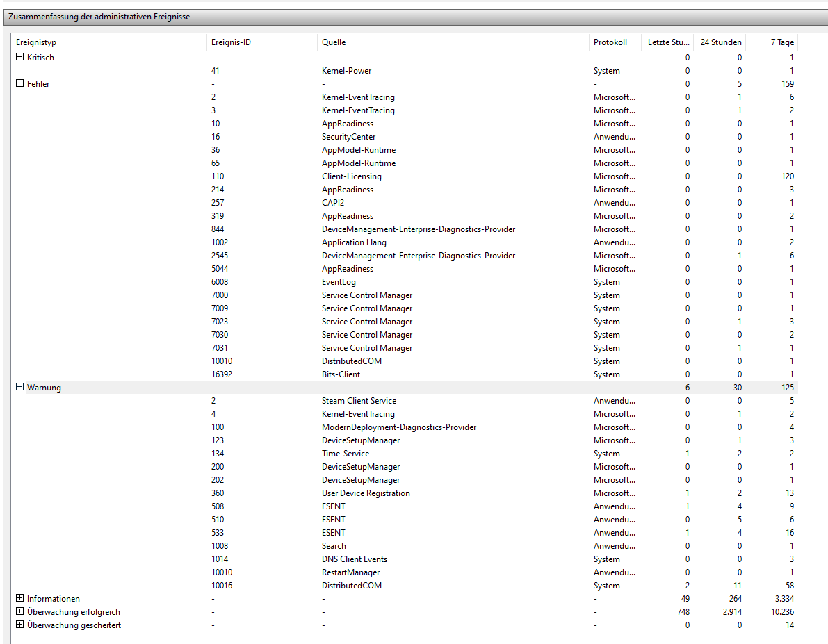Image resolution: width=828 pixels, height=644 pixels.
Task: Select the CAPI2 event 257 row
Action: coord(405,203)
